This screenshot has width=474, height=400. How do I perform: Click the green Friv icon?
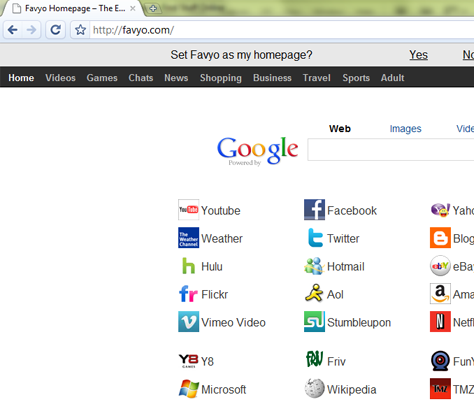pyautogui.click(x=314, y=359)
